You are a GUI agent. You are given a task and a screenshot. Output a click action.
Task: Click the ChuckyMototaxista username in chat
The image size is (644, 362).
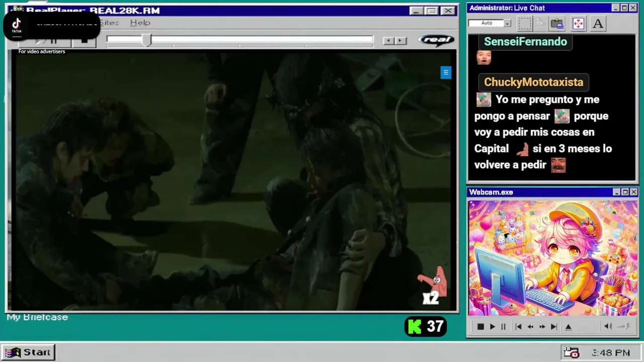[x=533, y=82]
